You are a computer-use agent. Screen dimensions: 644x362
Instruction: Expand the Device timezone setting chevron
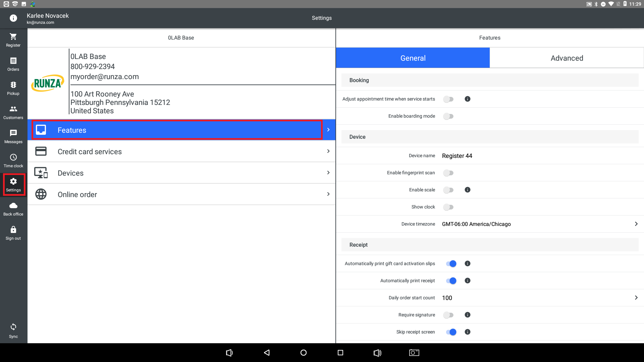click(x=636, y=224)
